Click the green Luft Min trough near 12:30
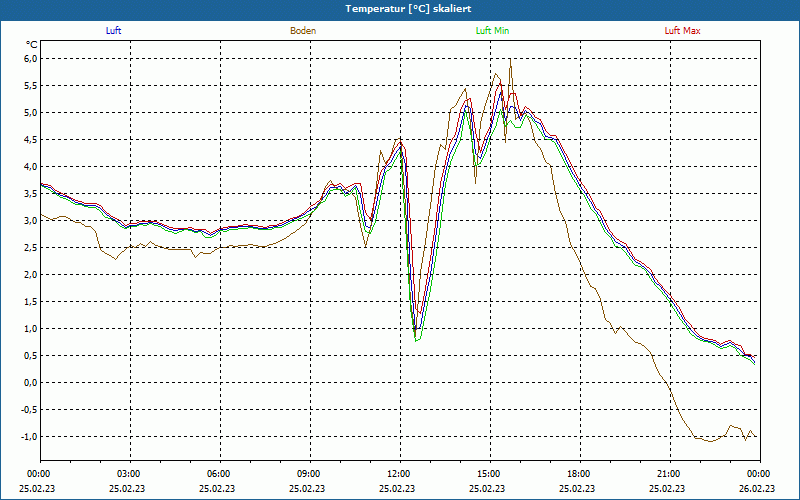 (417, 340)
